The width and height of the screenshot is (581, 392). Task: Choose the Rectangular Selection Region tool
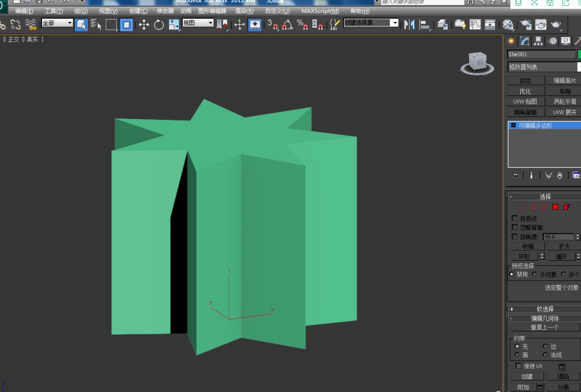pos(111,24)
